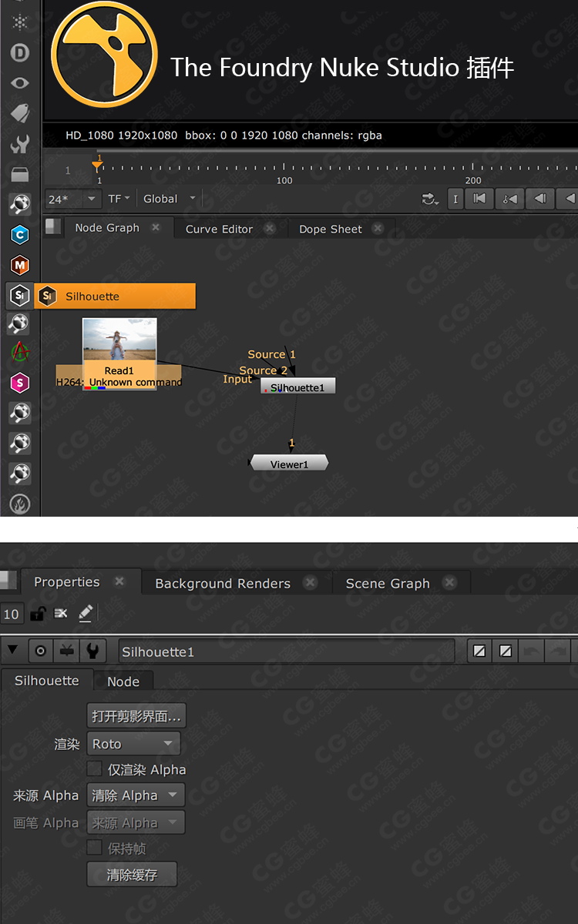Viewport: 578px width, 924px height.
Task: Open the pink S Sapphire plugin icon
Action: click(20, 383)
